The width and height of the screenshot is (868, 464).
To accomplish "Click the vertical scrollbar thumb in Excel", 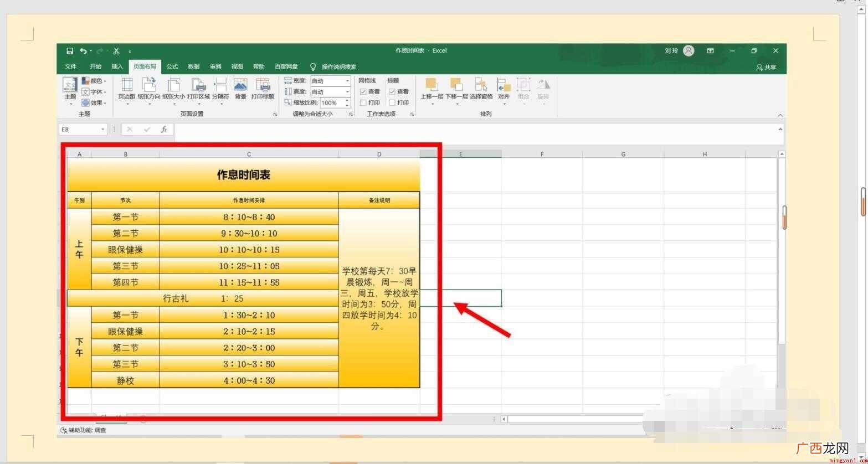I will pos(784,218).
